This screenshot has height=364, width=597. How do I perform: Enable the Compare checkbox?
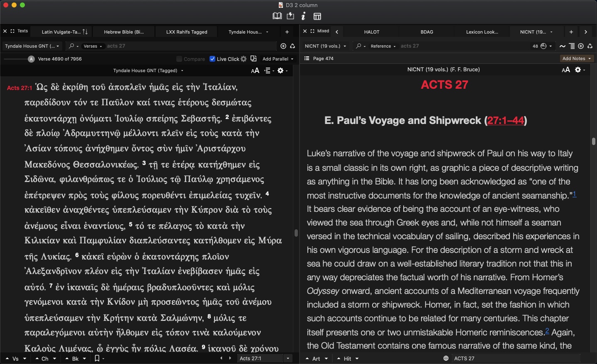[178, 59]
